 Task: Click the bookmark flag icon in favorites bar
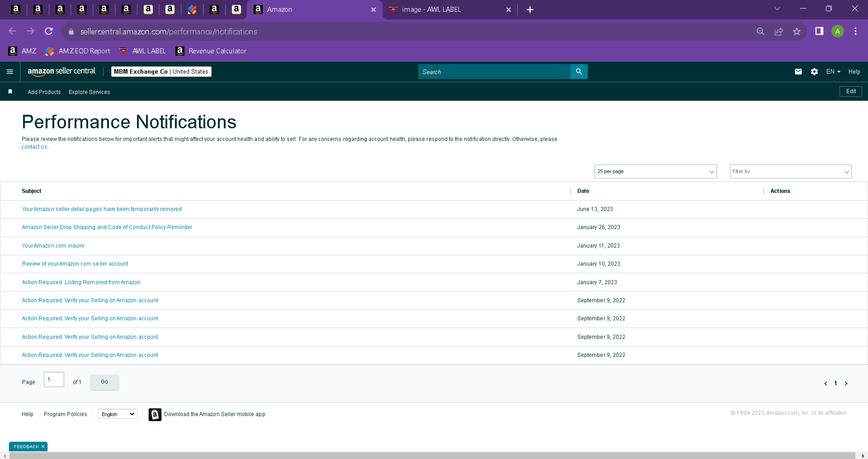click(10, 92)
